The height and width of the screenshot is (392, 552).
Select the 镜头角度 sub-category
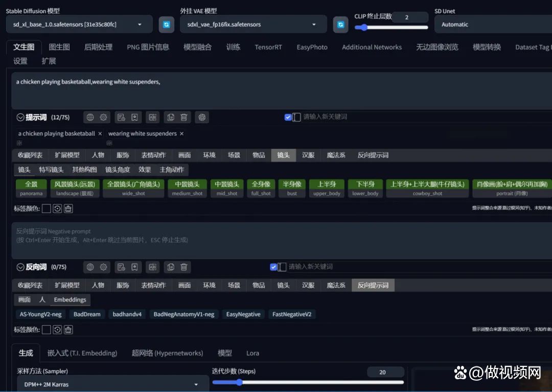[118, 170]
